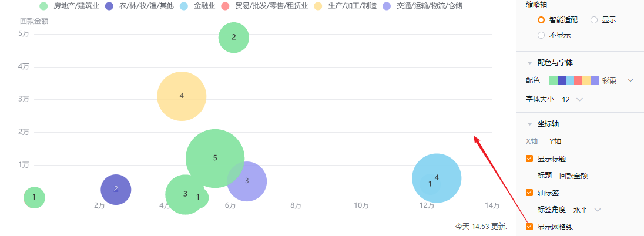Click the yellow bubble labeled 4
This screenshot has height=236, width=644.
pyautogui.click(x=182, y=96)
